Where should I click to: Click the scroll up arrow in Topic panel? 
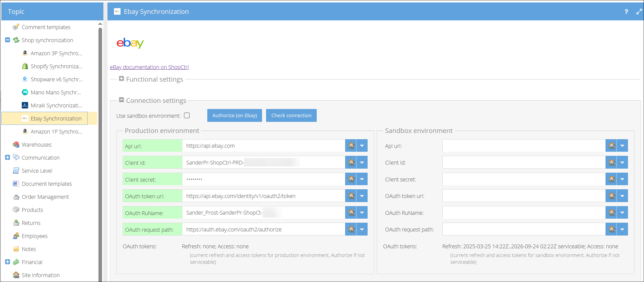pyautogui.click(x=100, y=24)
